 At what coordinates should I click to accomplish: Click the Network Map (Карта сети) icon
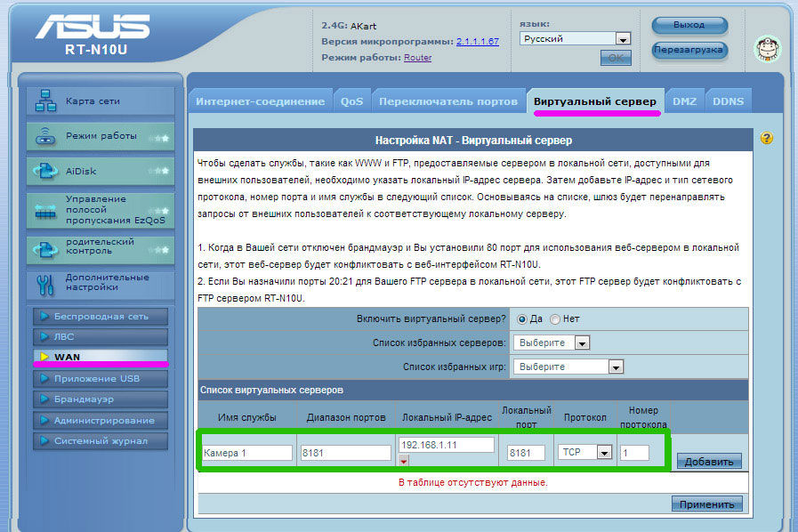(x=45, y=101)
